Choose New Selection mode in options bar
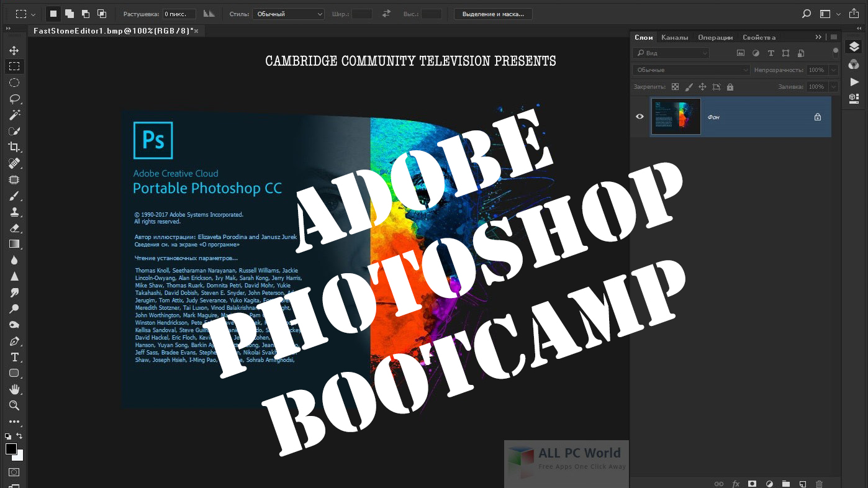This screenshot has height=488, width=868. [x=54, y=13]
